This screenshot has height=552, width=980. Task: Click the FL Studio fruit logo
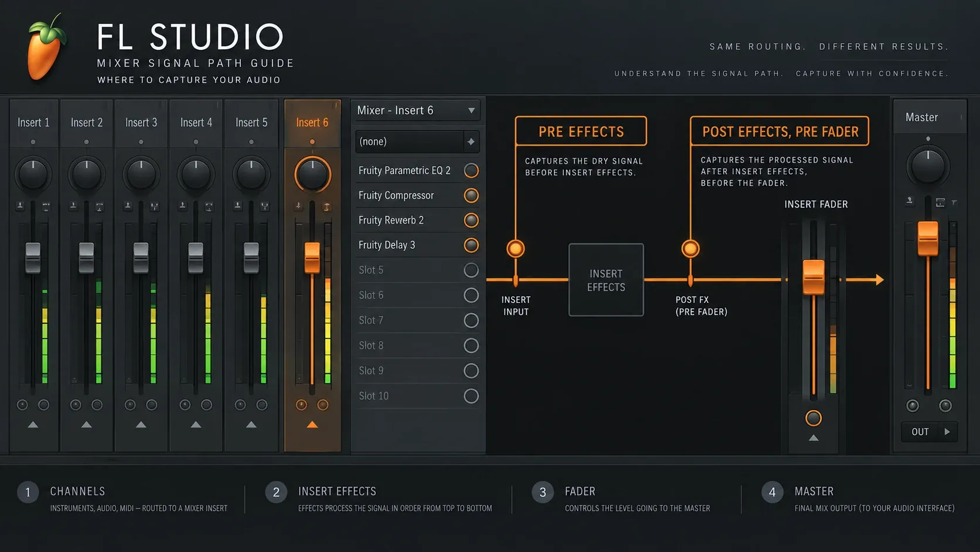click(x=46, y=48)
